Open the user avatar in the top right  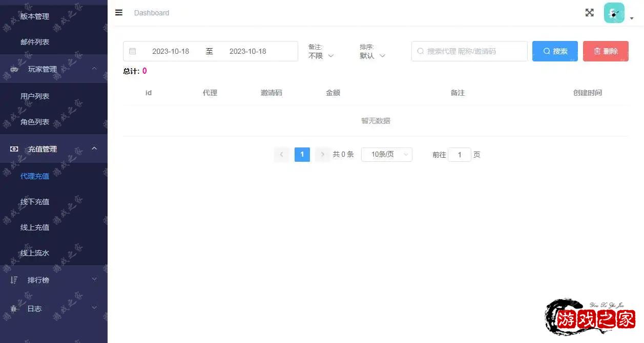coord(614,12)
